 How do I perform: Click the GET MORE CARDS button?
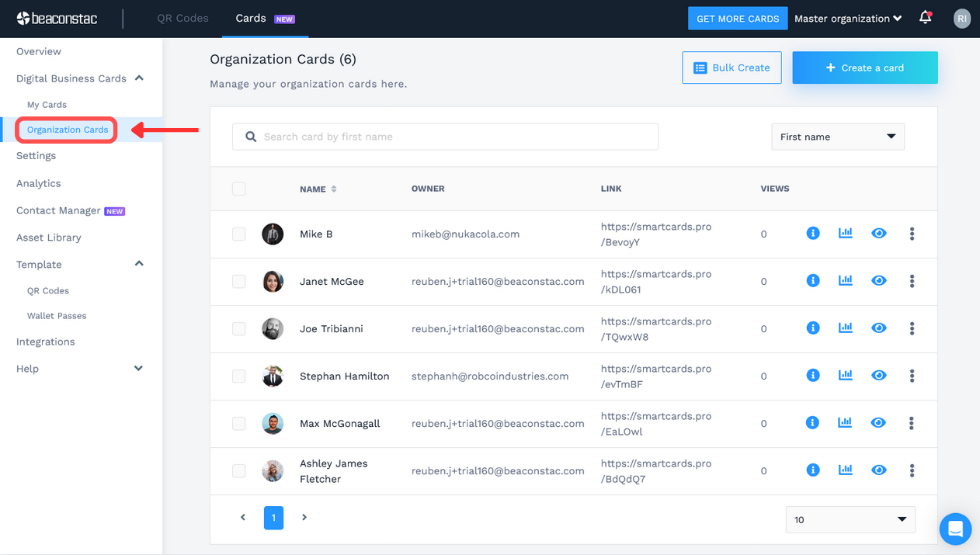click(x=738, y=19)
